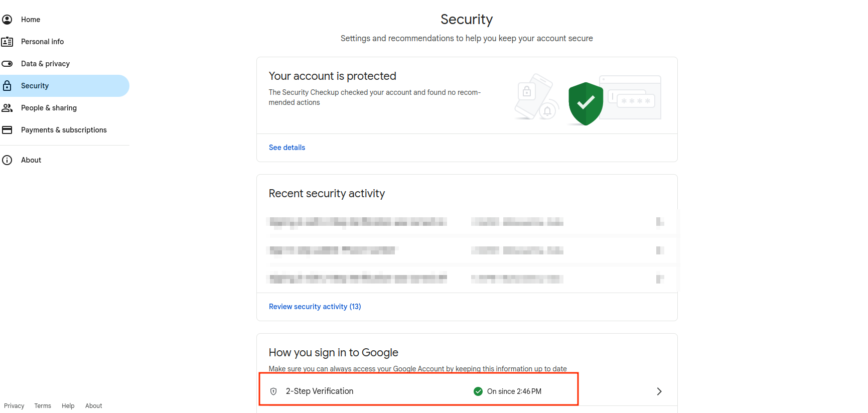Open the first recent security activity entry
This screenshot has width=868, height=413.
(x=467, y=222)
